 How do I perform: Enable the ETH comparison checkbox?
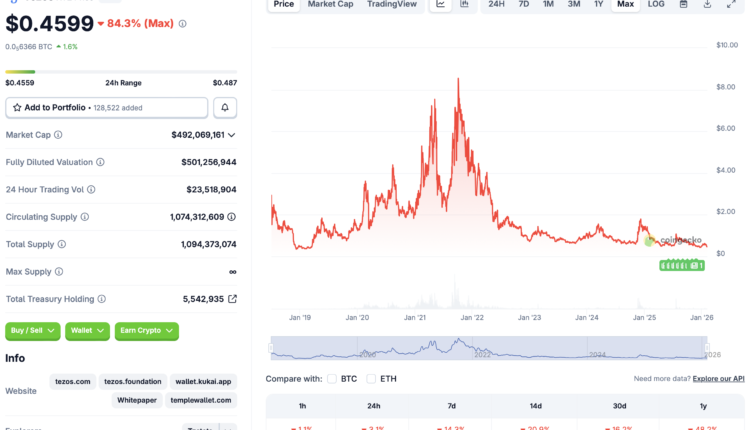click(x=371, y=379)
